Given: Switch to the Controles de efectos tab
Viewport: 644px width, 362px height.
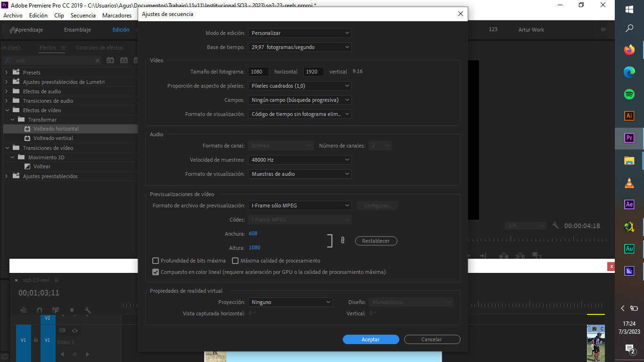Looking at the screenshot, I should [x=100, y=47].
